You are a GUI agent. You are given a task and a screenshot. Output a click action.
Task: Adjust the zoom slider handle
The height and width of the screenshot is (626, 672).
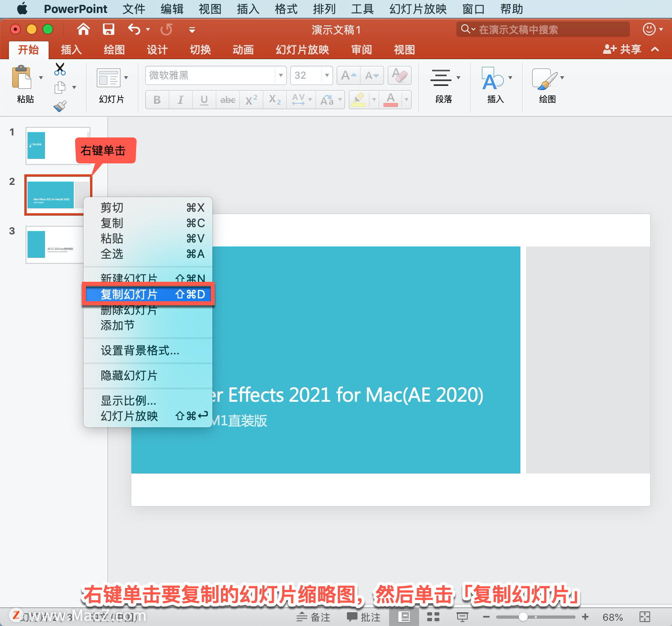point(523,617)
